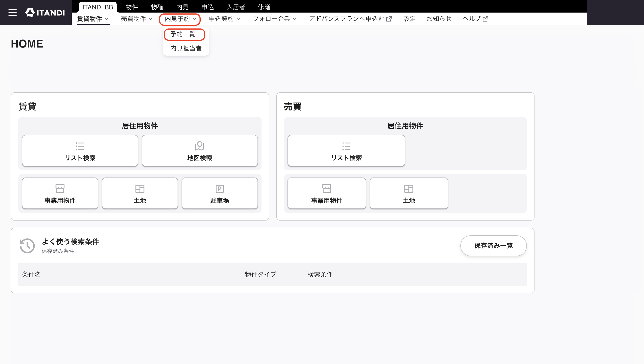Open rental リスト検索 list icon tile

(80, 151)
